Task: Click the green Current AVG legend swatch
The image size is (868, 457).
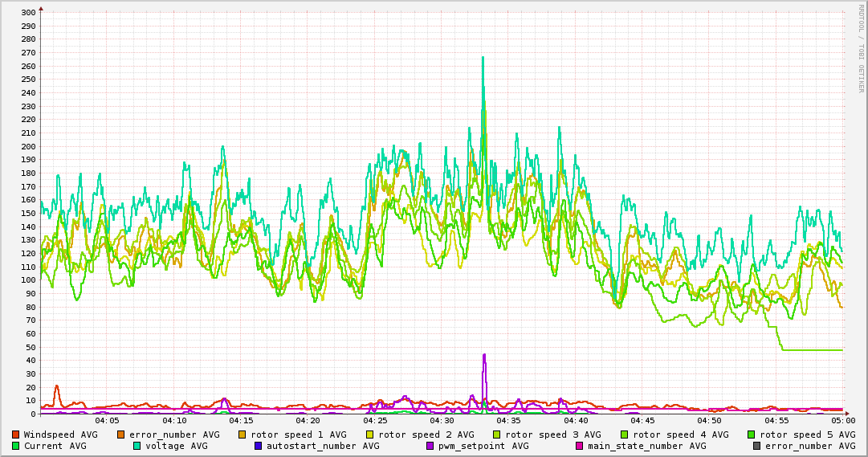Action: [x=15, y=446]
